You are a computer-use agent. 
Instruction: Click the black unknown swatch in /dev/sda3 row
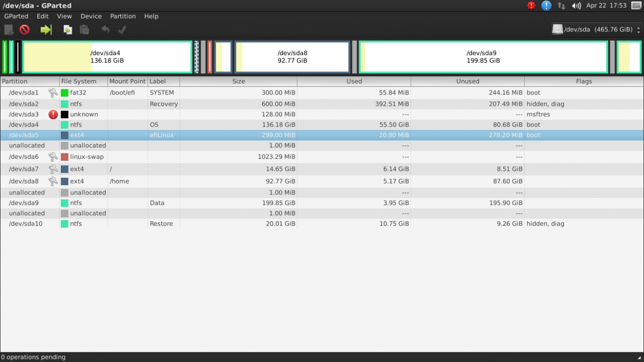click(64, 114)
